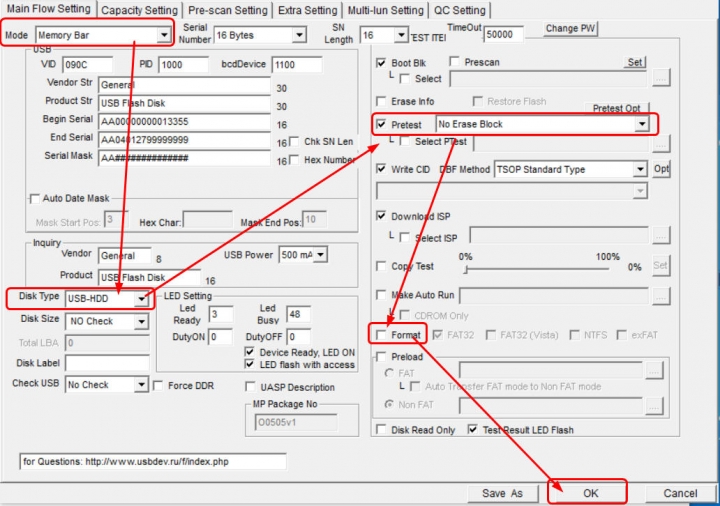The image size is (720, 506).
Task: Click the PID input field
Action: 183,65
